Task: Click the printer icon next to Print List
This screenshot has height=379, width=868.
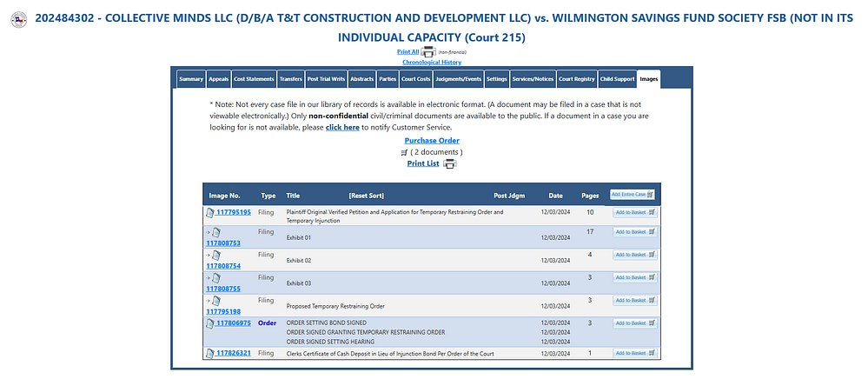Action: (x=449, y=164)
